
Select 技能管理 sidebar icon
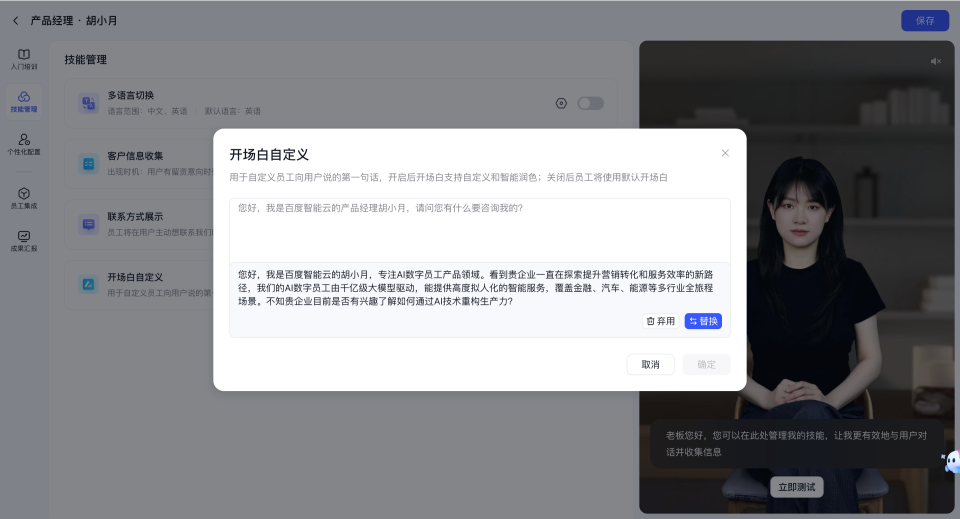click(x=24, y=101)
